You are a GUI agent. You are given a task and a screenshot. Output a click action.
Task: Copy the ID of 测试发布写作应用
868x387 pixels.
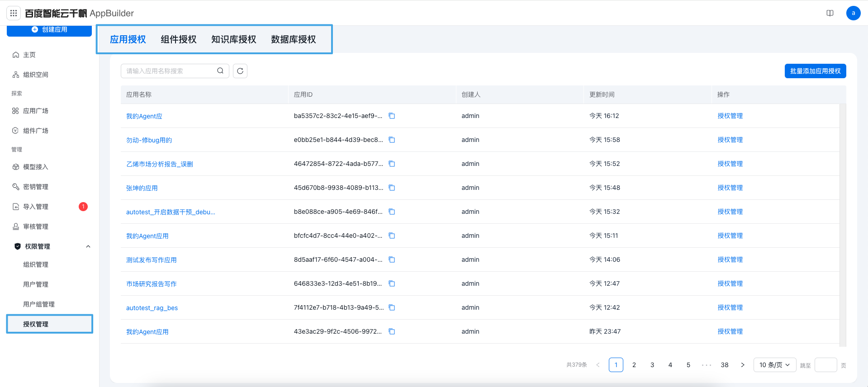pos(392,260)
